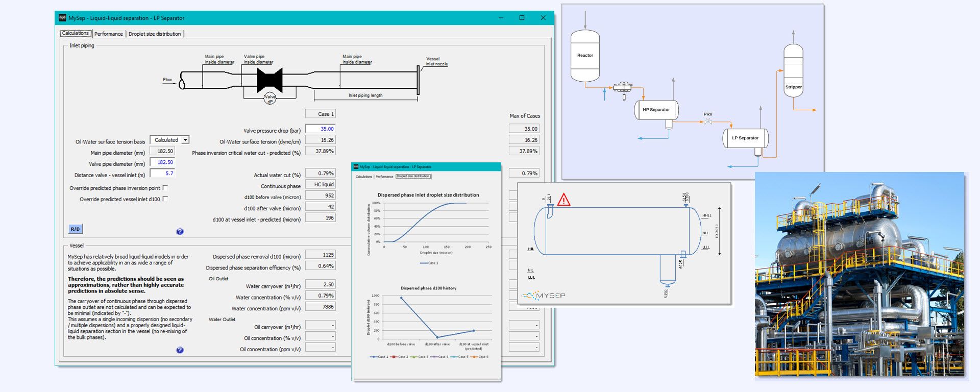Select the HP Separator unit in flowsheet
980x392 pixels.
click(x=656, y=110)
